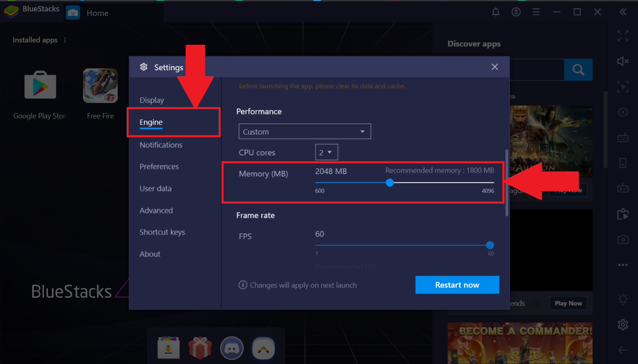This screenshot has height=364, width=638.
Task: Open the notifications bell icon
Action: (495, 12)
